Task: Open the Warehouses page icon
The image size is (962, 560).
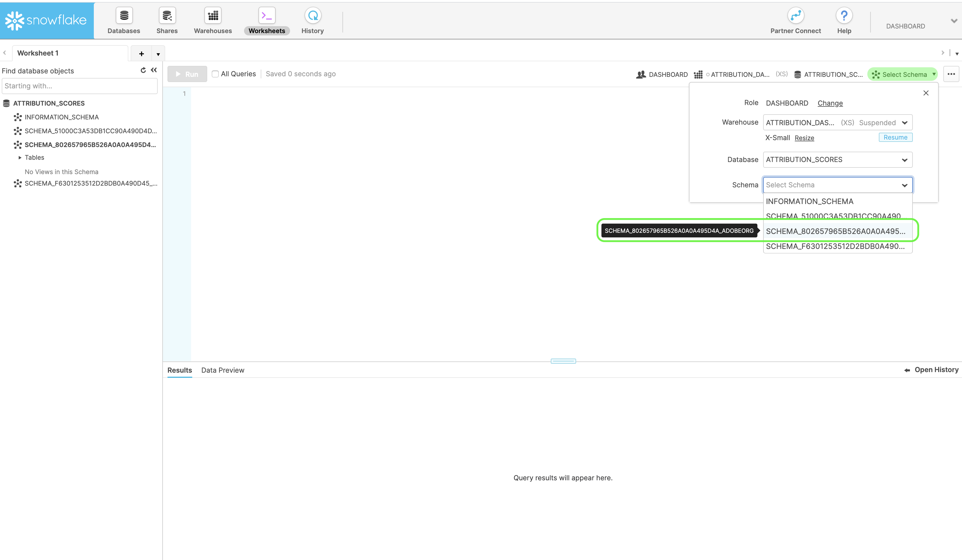Action: point(213,16)
